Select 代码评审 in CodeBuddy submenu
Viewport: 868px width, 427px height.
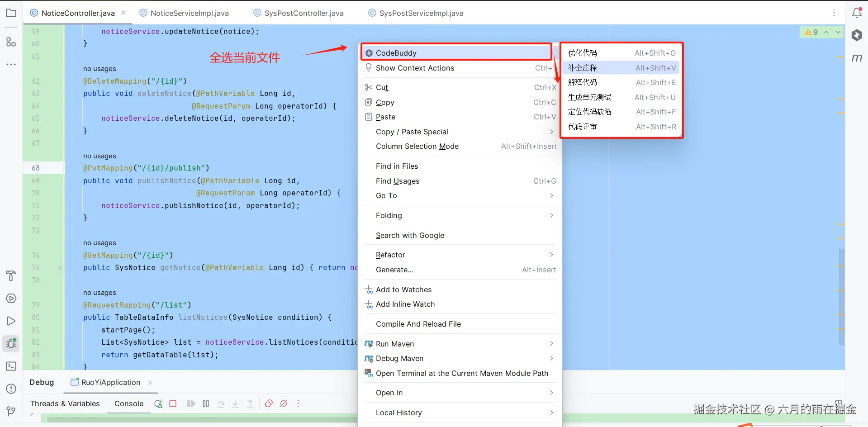pyautogui.click(x=621, y=127)
